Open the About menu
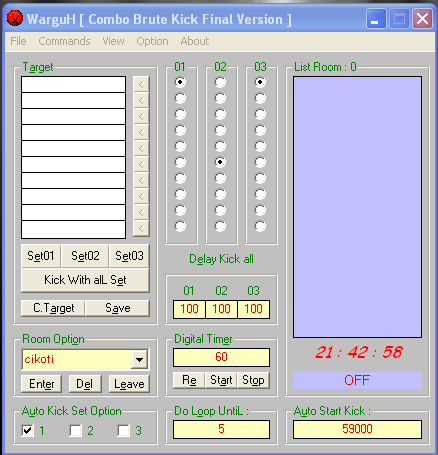Viewport: 438px width, 455px height. [195, 41]
